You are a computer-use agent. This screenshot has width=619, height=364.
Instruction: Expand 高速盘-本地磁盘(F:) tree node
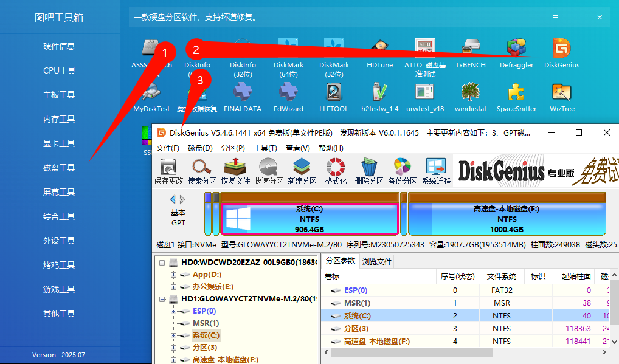pos(173,360)
